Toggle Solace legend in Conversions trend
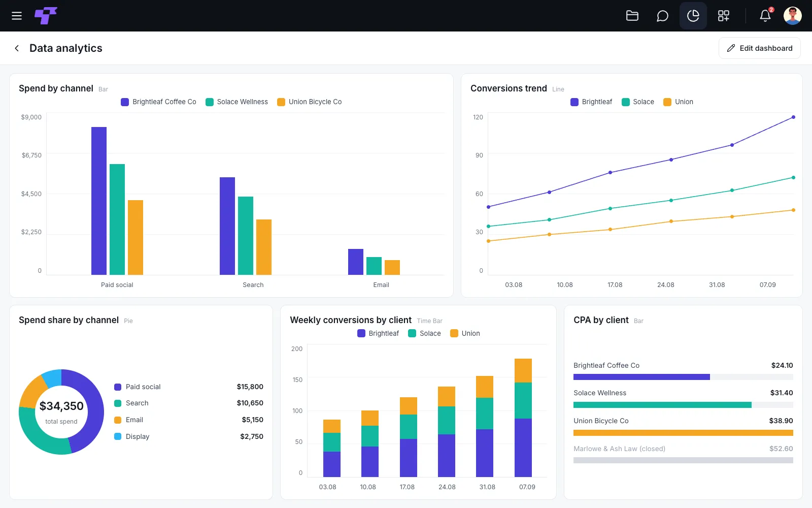The height and width of the screenshot is (508, 812). click(x=638, y=102)
